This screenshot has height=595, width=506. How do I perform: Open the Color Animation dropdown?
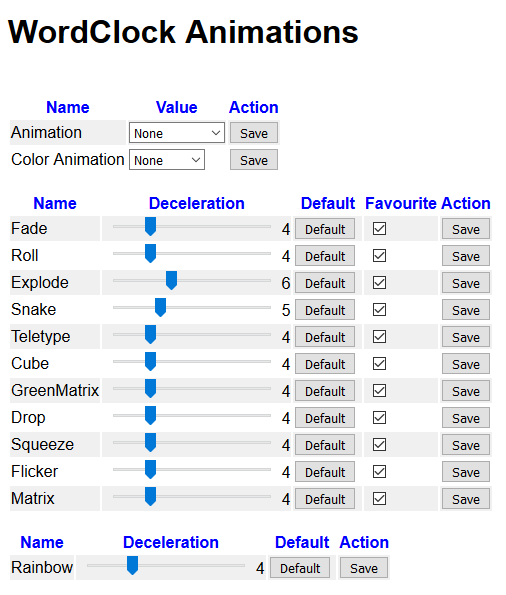click(167, 160)
